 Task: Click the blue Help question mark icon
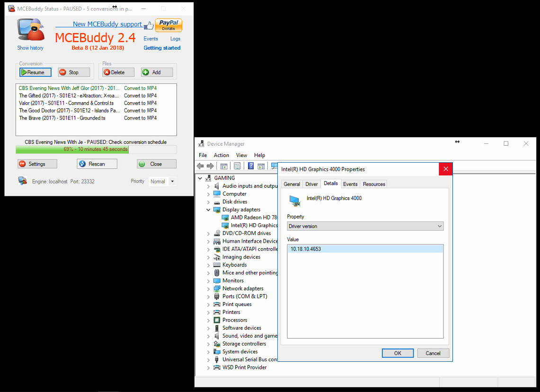pos(251,166)
